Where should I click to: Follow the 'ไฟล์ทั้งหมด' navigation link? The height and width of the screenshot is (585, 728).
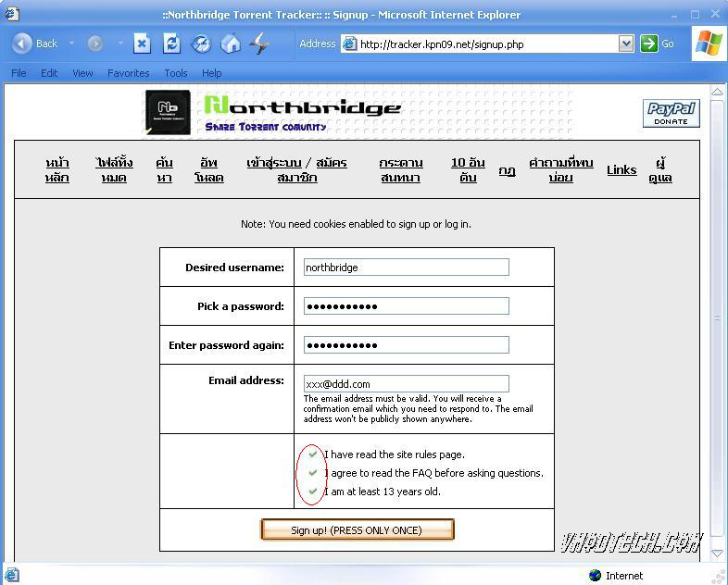(114, 169)
